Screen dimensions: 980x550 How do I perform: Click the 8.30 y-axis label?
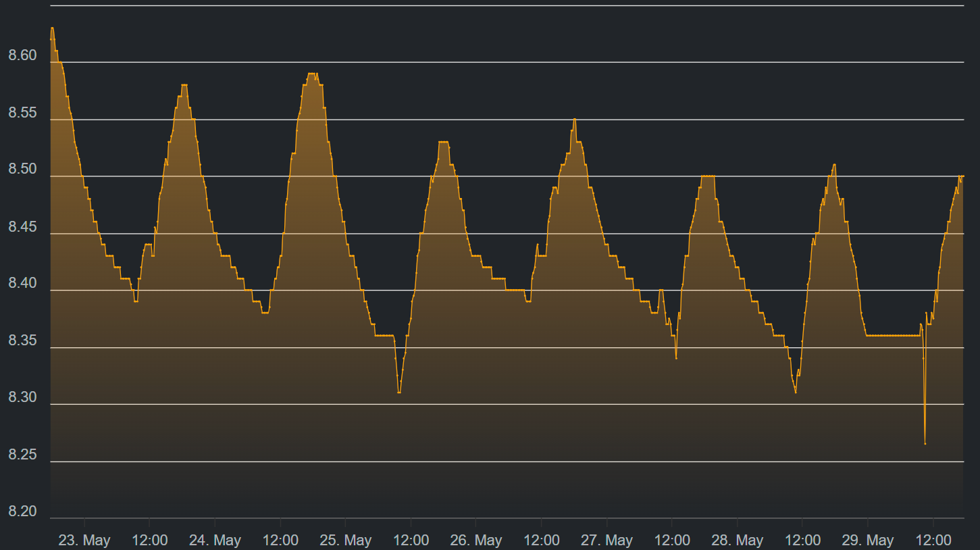tap(22, 398)
